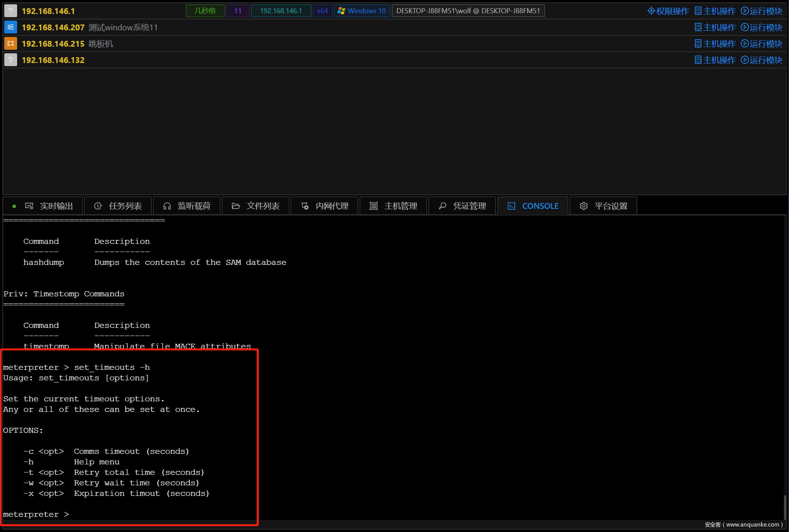
Task: Click the Windows icon beside 192.168.146.207
Action: (x=11, y=27)
